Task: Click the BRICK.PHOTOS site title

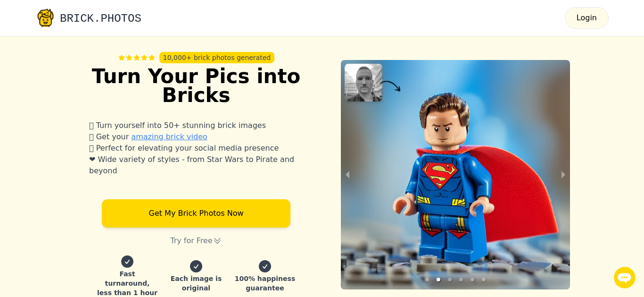Action: [100, 18]
